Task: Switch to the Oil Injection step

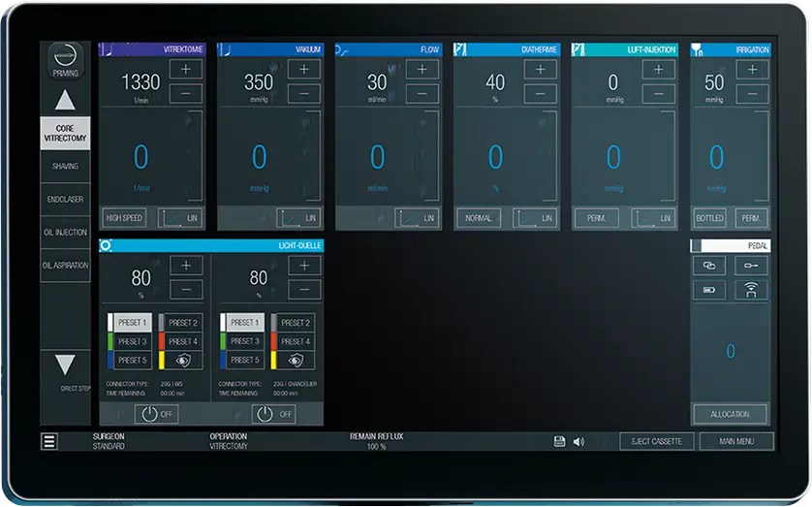Action: [x=65, y=233]
